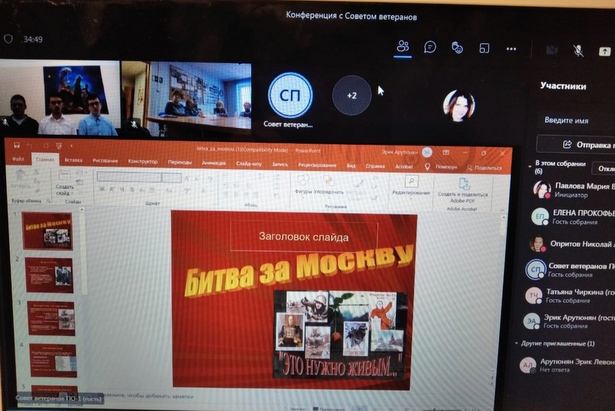Open the participants panel icon
615x411 pixels.
click(403, 46)
